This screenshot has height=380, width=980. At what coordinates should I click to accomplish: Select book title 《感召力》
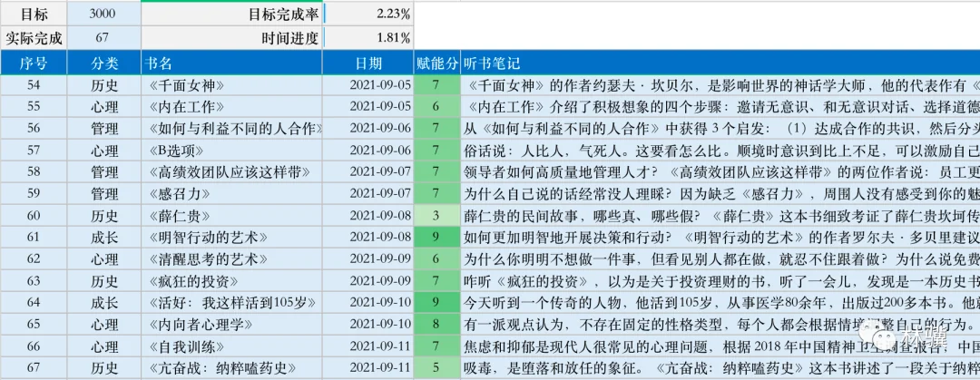point(180,194)
